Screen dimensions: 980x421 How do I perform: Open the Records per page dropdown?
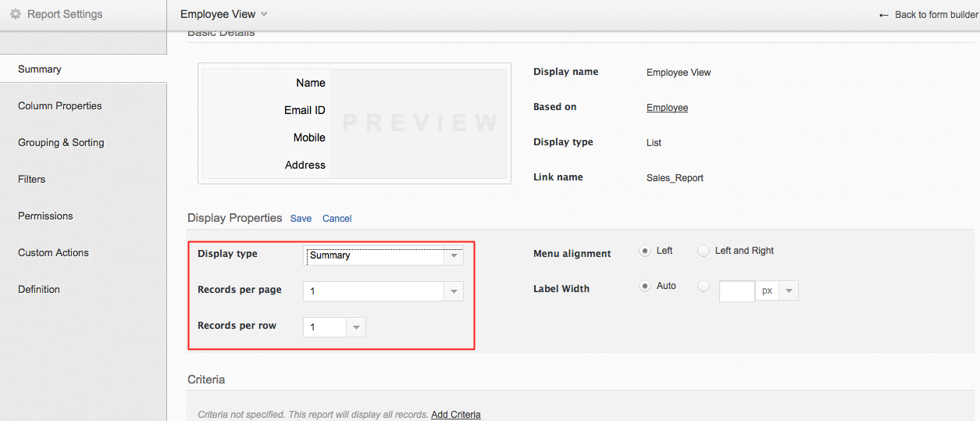(454, 291)
